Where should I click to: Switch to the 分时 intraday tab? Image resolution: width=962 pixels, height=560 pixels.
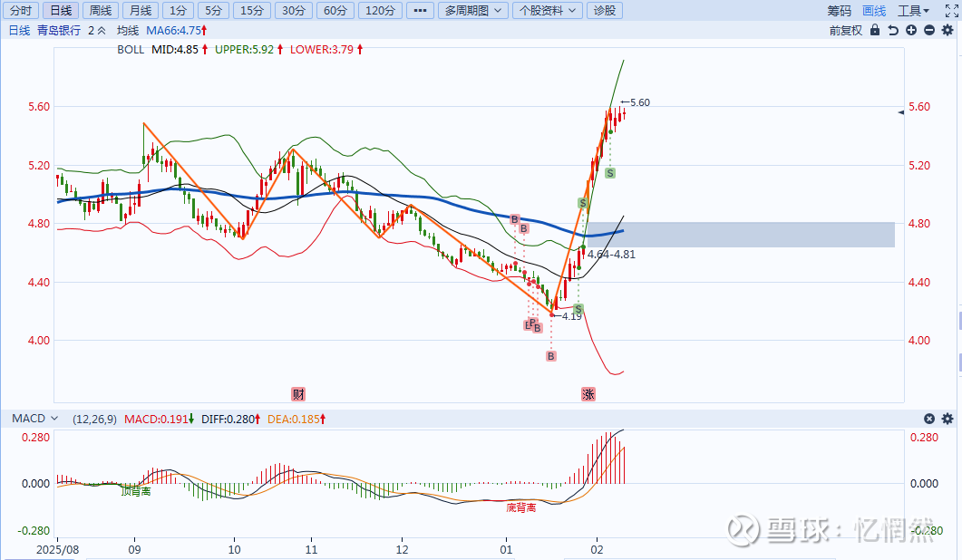point(20,11)
